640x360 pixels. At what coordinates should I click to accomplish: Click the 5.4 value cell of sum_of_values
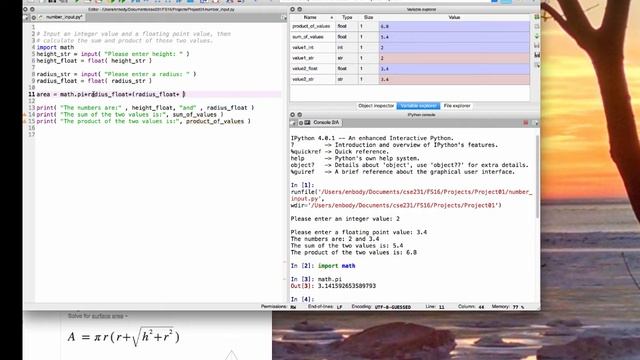tap(454, 37)
